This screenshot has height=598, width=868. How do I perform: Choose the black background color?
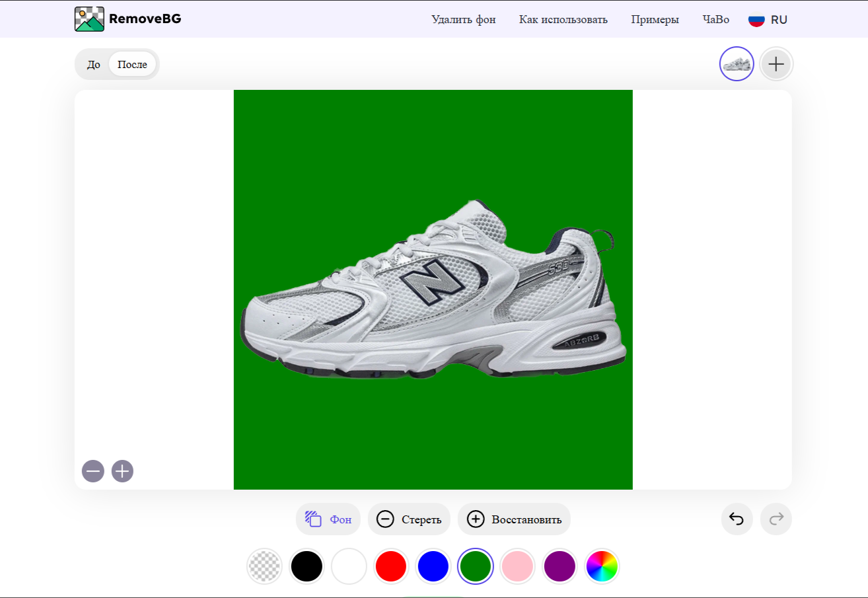coord(307,566)
